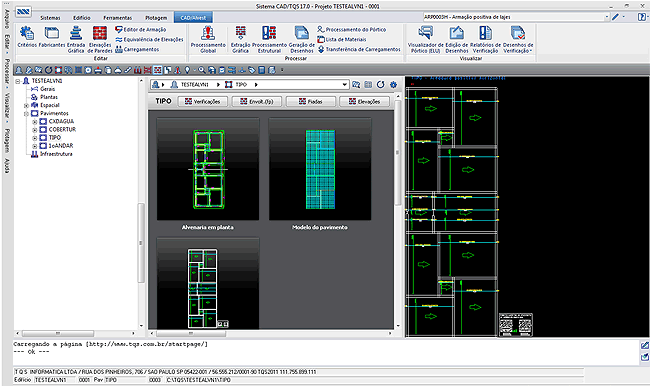Viewport: 650px width, 386px height.
Task: Expand the arrow after TIPO in breadcrumb
Action: point(256,85)
